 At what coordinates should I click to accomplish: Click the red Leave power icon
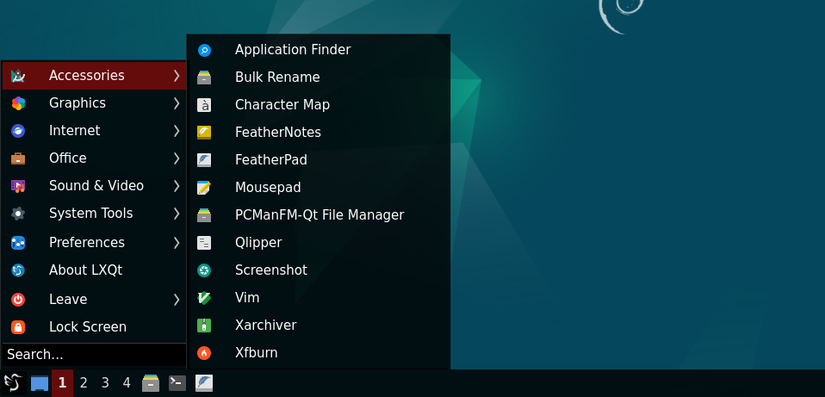click(18, 299)
